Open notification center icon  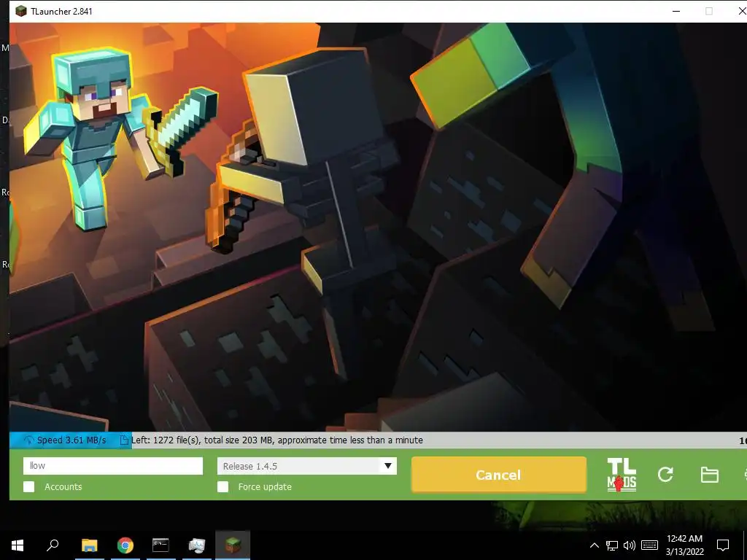pos(723,545)
